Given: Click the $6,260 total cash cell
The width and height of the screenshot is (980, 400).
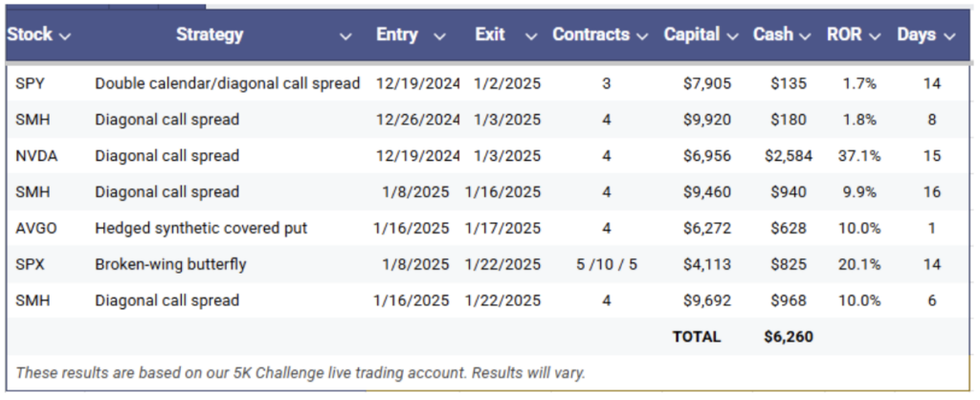Looking at the screenshot, I should [789, 337].
